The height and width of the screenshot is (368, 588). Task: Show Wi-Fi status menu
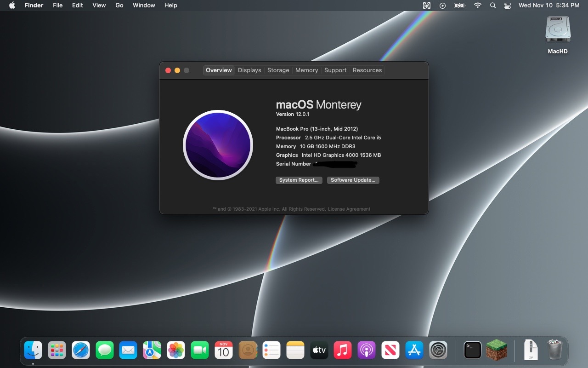478,6
